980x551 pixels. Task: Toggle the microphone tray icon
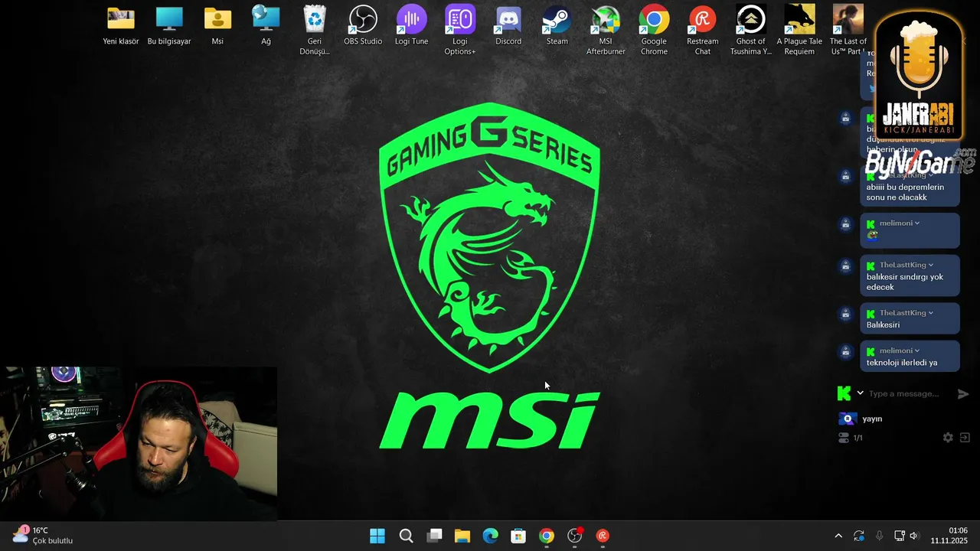coord(879,536)
